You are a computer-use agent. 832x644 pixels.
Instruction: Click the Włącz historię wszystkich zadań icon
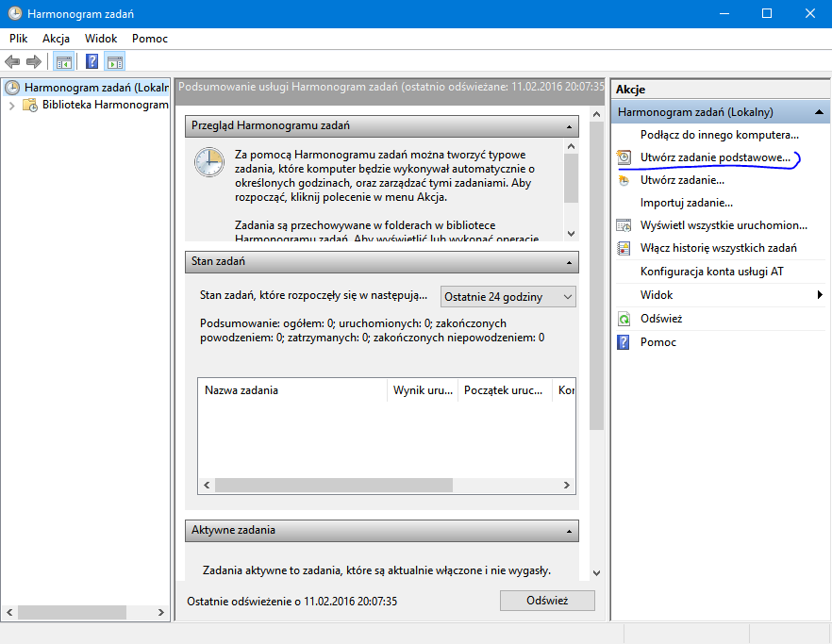624,248
